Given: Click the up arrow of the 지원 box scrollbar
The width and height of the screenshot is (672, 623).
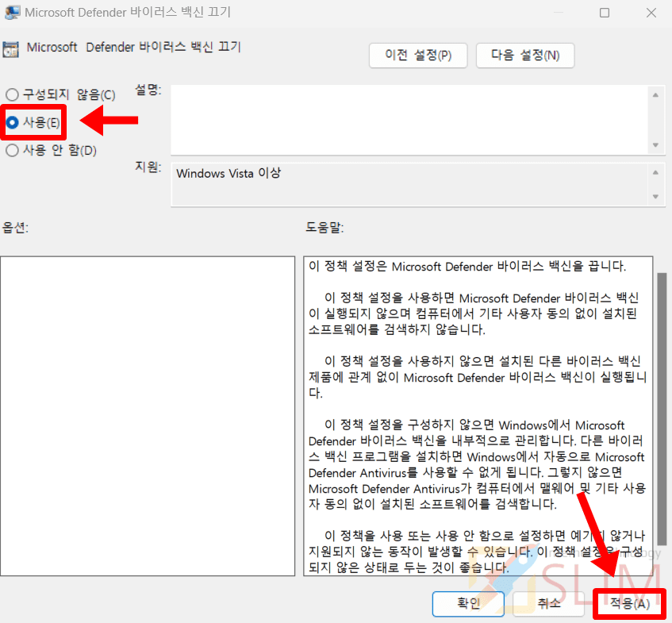Looking at the screenshot, I should pyautogui.click(x=655, y=172).
